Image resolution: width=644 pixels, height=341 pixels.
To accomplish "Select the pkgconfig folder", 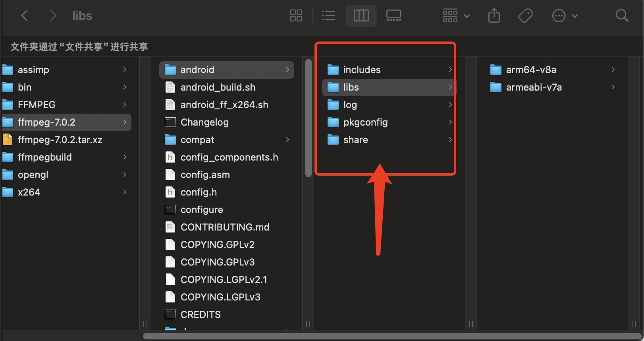I will click(389, 122).
